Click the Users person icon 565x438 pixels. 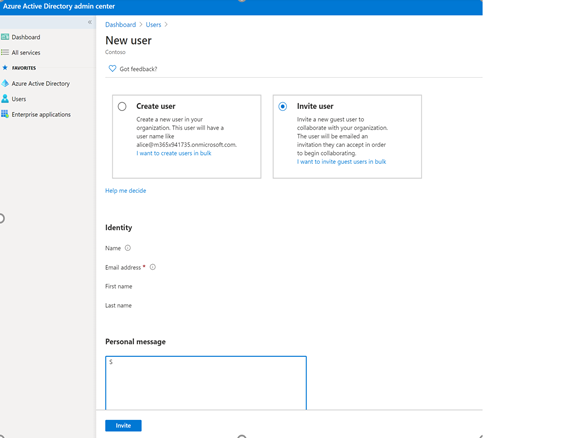[5, 99]
